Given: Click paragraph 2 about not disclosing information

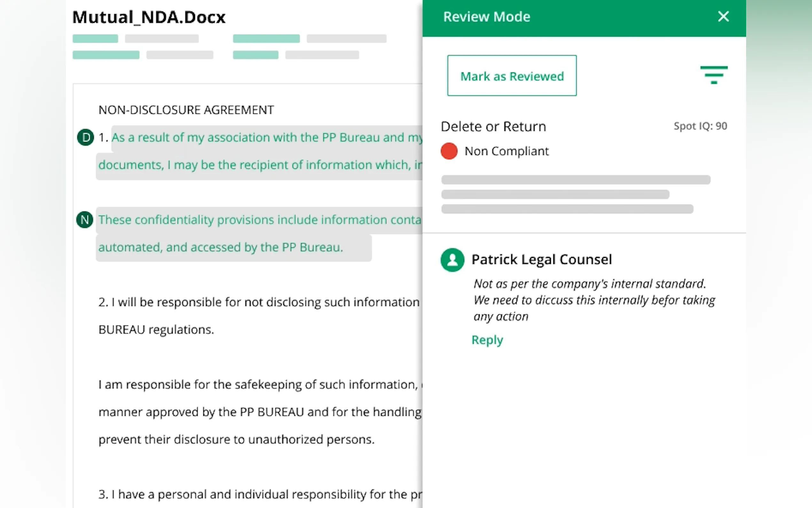Looking at the screenshot, I should click(x=259, y=302).
